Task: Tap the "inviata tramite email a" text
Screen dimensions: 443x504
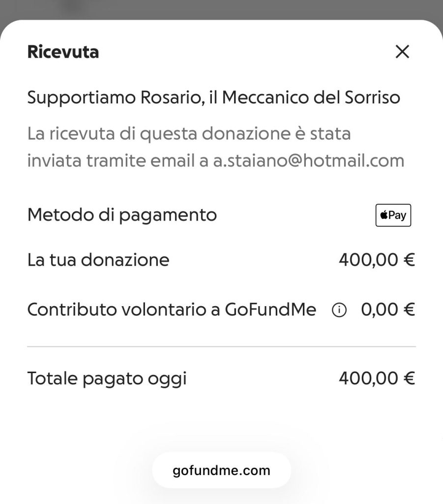Action: [x=118, y=161]
